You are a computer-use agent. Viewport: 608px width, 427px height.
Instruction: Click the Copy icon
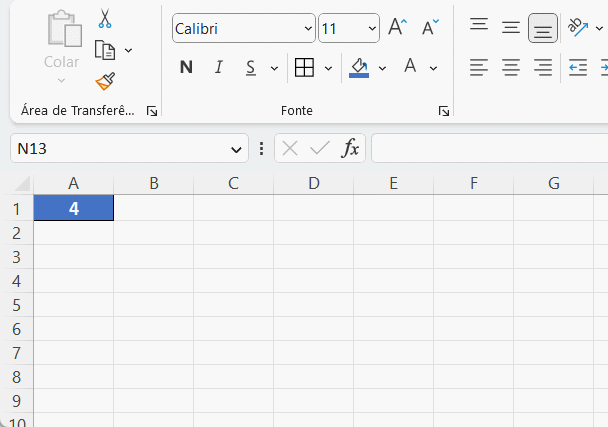(x=105, y=49)
